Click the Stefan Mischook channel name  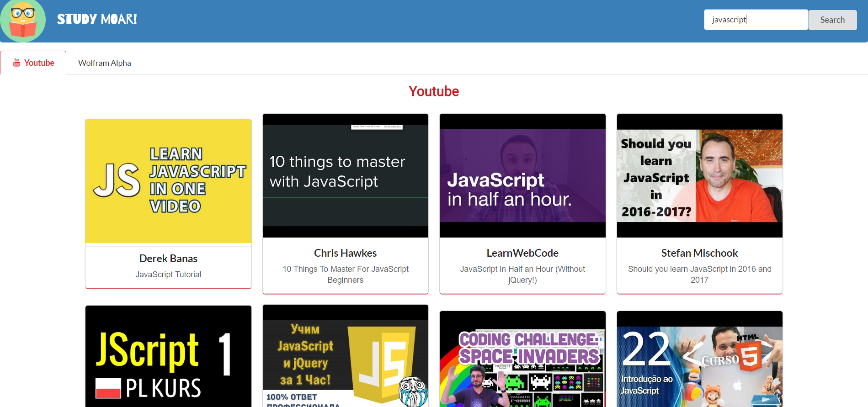click(x=700, y=253)
